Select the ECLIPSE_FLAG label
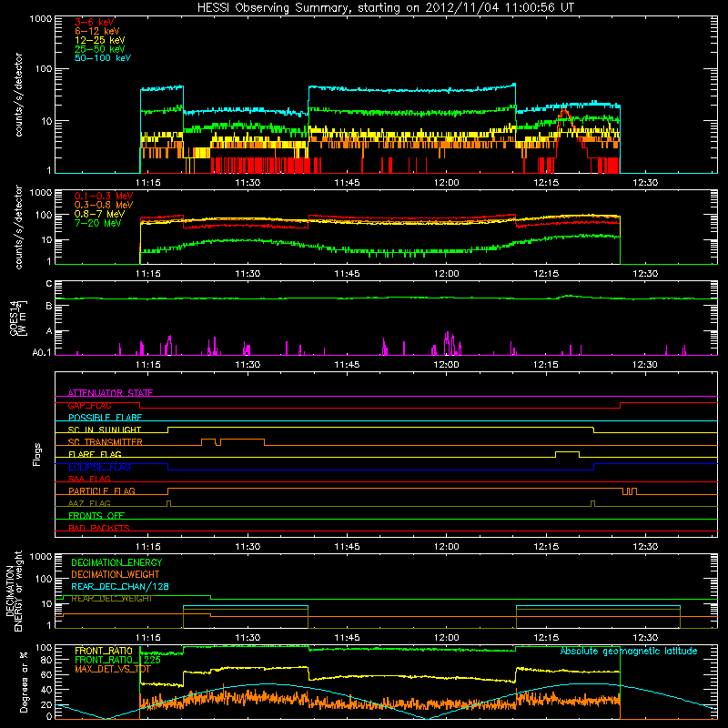The width and height of the screenshot is (728, 728). (x=99, y=467)
